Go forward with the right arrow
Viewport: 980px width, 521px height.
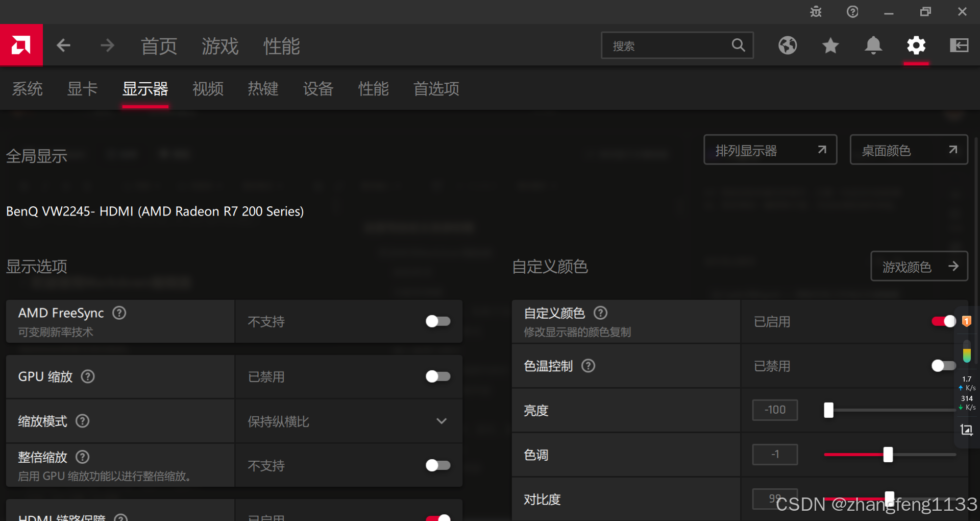pos(107,45)
